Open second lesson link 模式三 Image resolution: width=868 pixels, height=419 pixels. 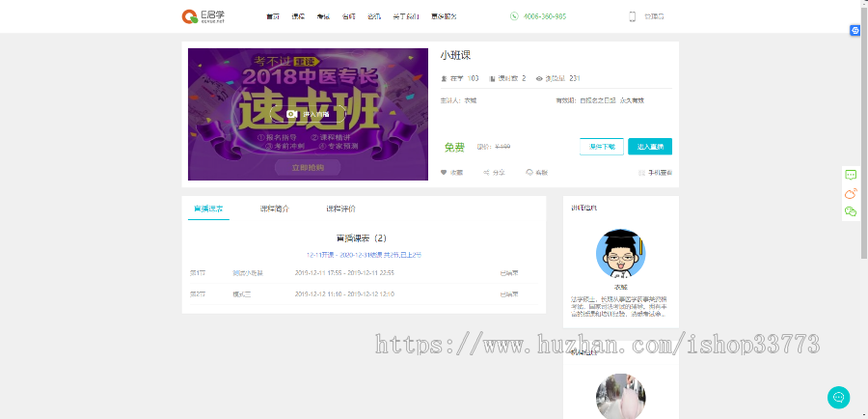coord(242,294)
